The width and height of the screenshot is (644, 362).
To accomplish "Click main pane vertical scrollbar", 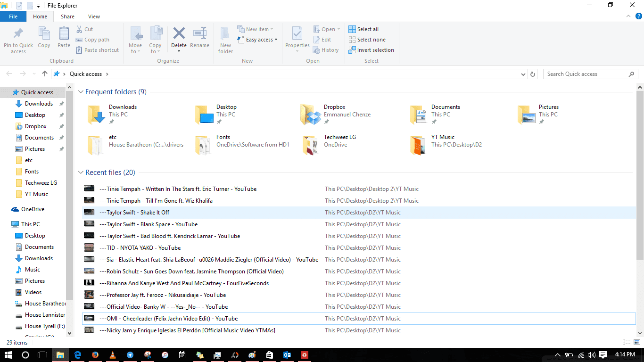I will (640, 174).
